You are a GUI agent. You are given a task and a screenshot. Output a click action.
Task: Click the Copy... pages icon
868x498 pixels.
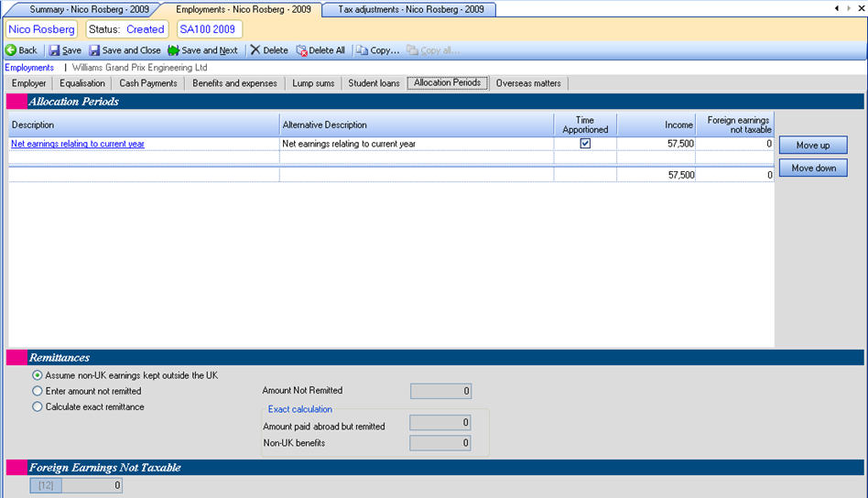click(x=362, y=50)
